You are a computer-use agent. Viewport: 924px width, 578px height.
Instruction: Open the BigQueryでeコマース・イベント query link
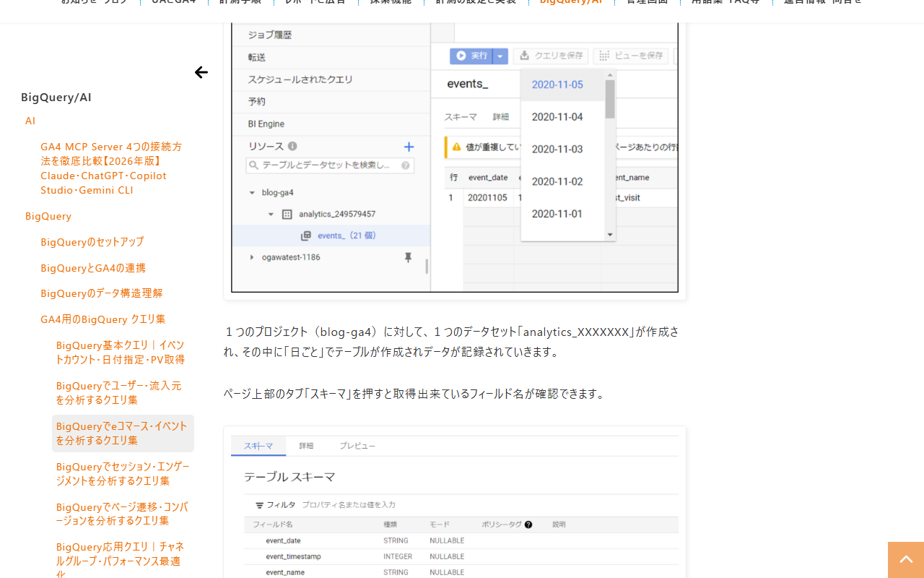click(122, 433)
